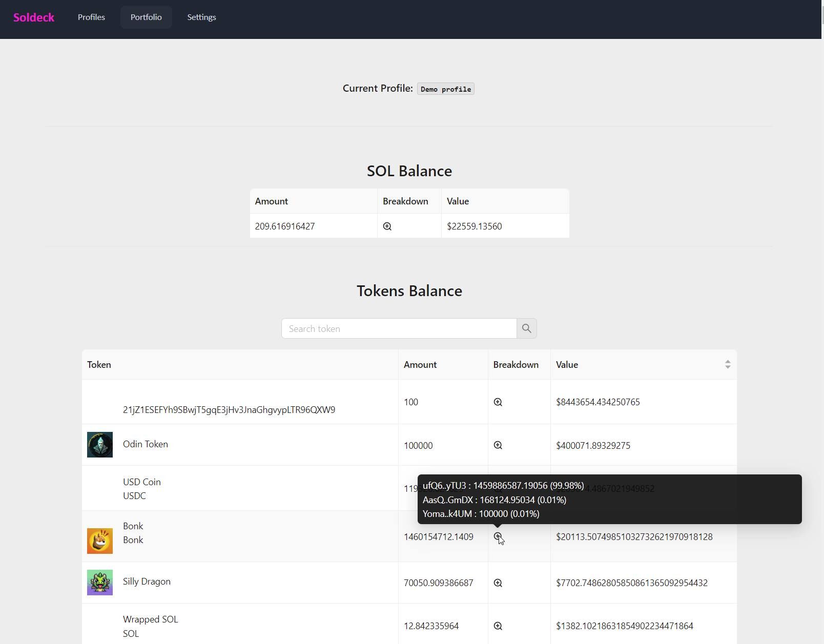
Task: Open the Portfolio page
Action: pos(146,17)
